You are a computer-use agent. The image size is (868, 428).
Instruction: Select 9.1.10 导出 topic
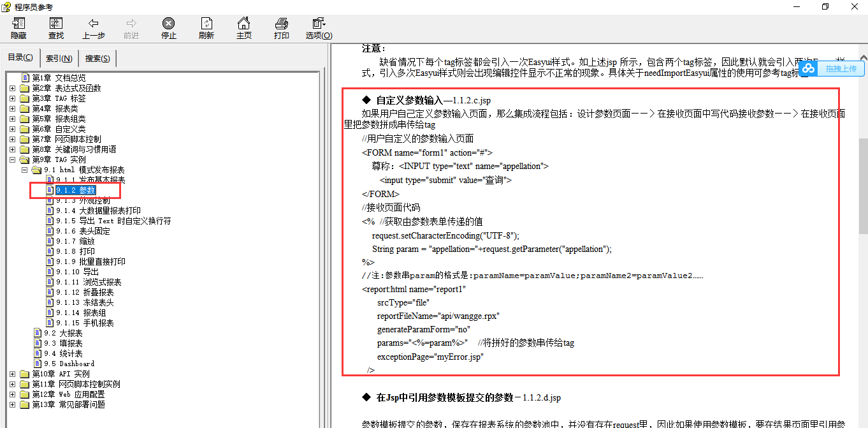pos(77,272)
